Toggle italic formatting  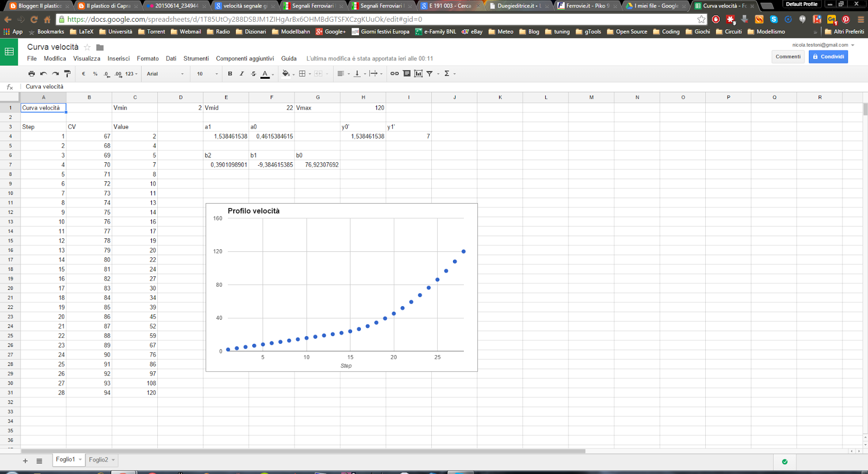(x=241, y=74)
